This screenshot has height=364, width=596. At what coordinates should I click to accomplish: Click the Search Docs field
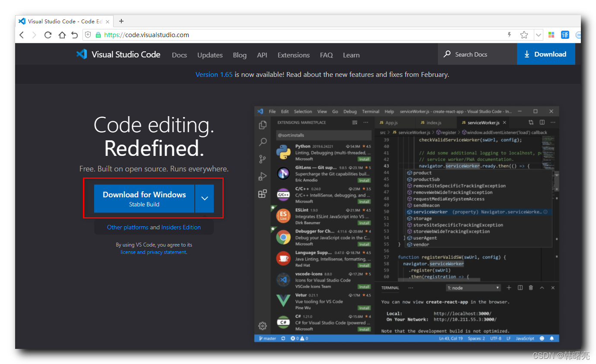pos(477,54)
